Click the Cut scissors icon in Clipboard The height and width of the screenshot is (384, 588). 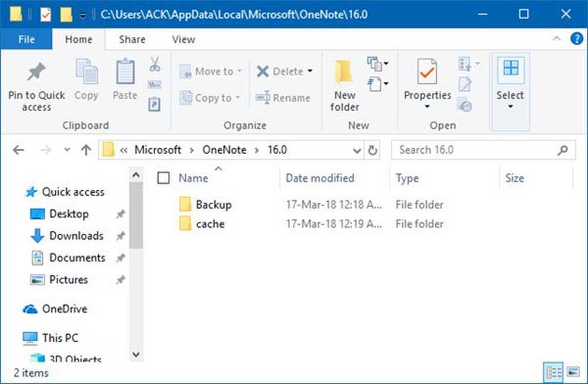155,64
